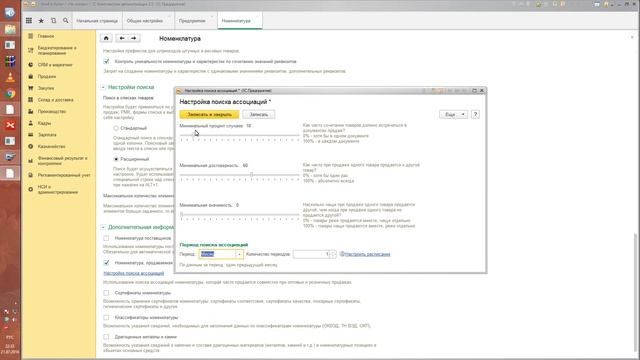Open the Казначейство section
This screenshot has width=640, height=360.
click(51, 146)
